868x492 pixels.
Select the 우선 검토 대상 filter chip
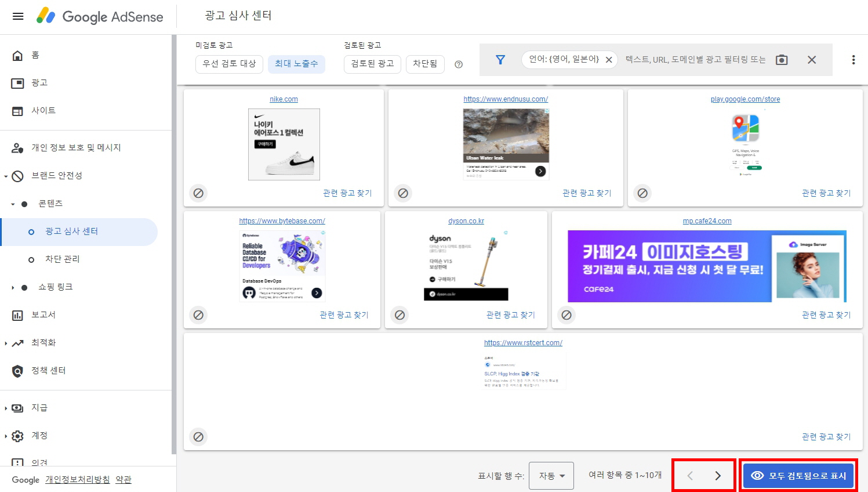click(230, 64)
